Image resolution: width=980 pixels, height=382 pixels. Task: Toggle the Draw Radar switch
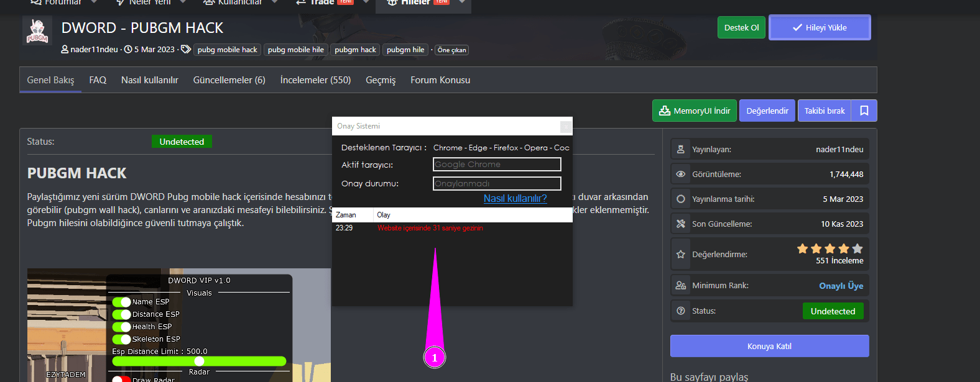click(122, 379)
